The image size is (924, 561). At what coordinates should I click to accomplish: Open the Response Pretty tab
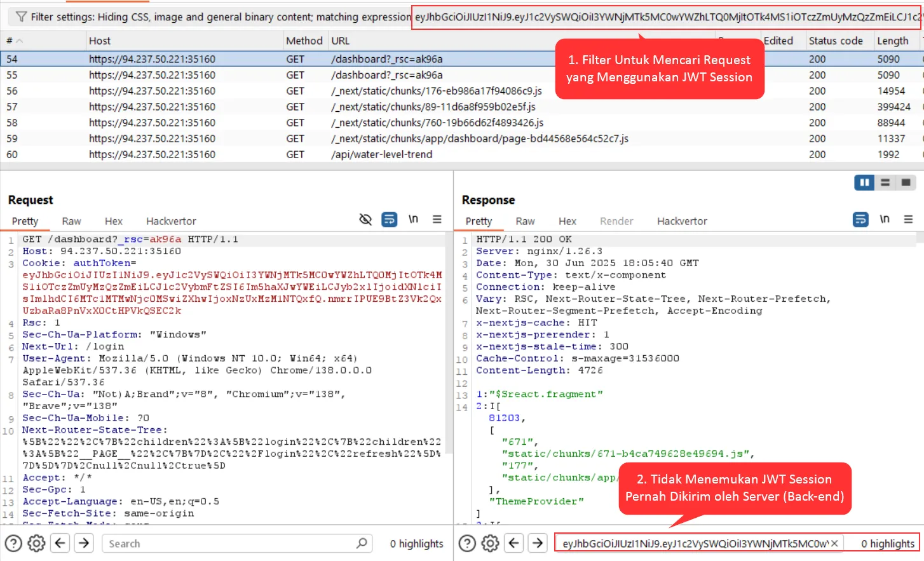tap(479, 221)
